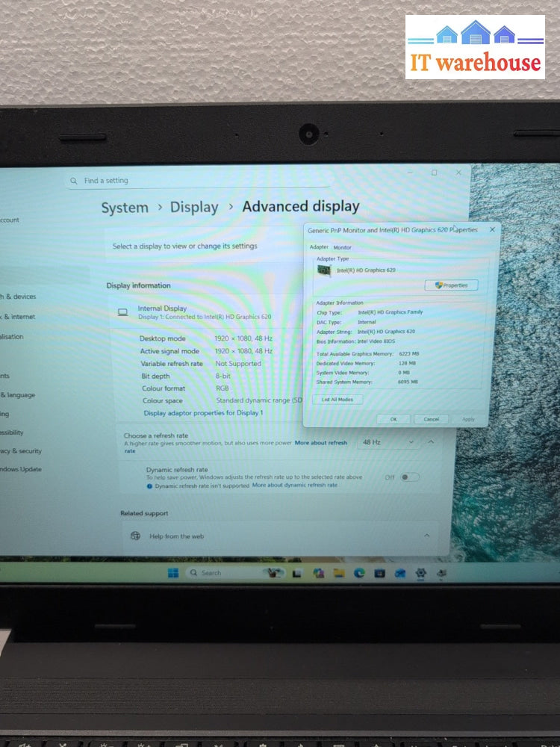Click the Internal Display monitor icon
This screenshot has height=747, width=560.
[123, 312]
